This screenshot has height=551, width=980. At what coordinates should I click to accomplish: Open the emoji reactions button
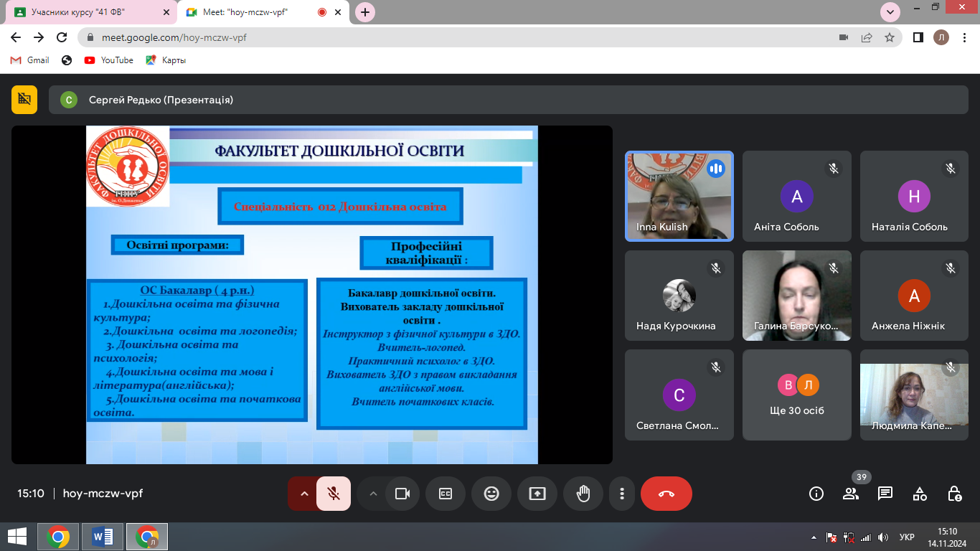click(491, 494)
